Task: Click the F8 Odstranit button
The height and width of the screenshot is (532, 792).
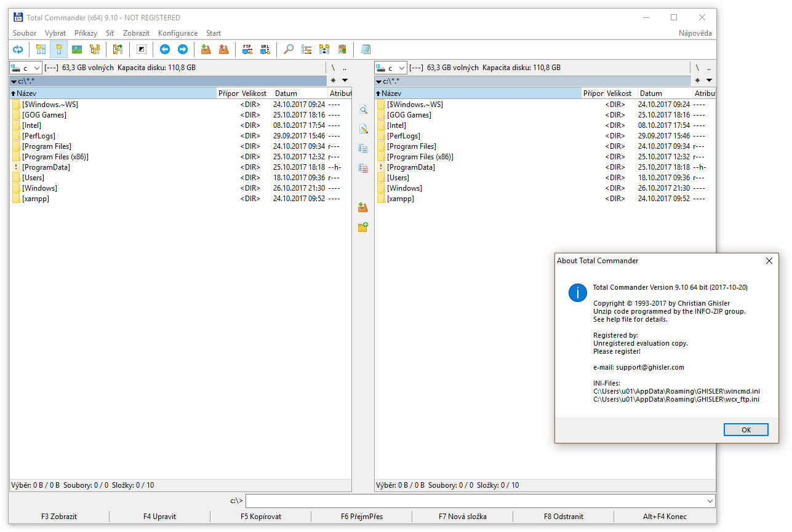Action: click(x=564, y=517)
